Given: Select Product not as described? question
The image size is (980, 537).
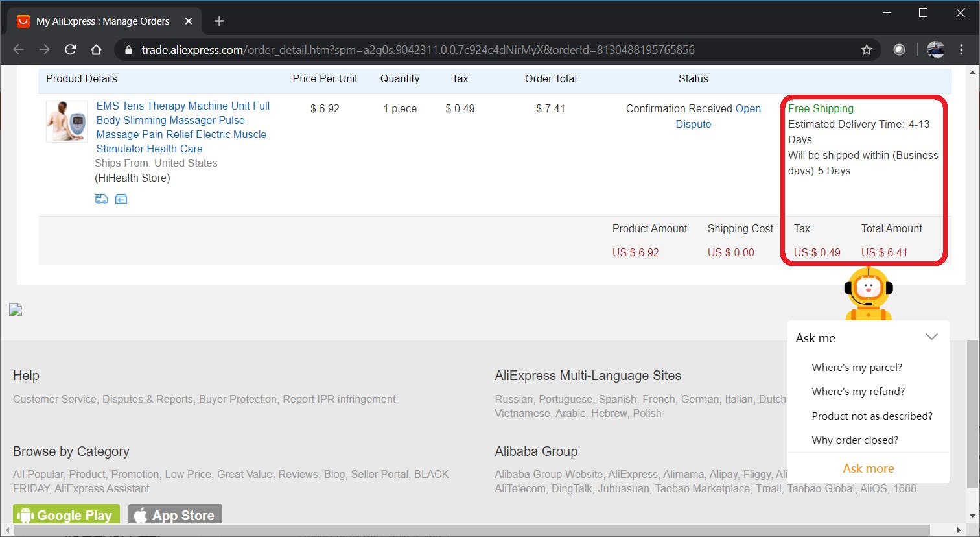Looking at the screenshot, I should 872,416.
